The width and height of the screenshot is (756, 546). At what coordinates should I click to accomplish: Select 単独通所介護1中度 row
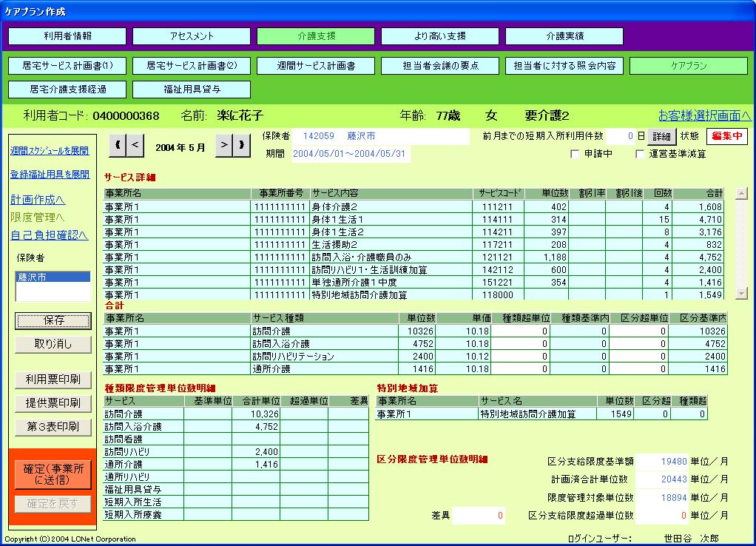tap(413, 282)
